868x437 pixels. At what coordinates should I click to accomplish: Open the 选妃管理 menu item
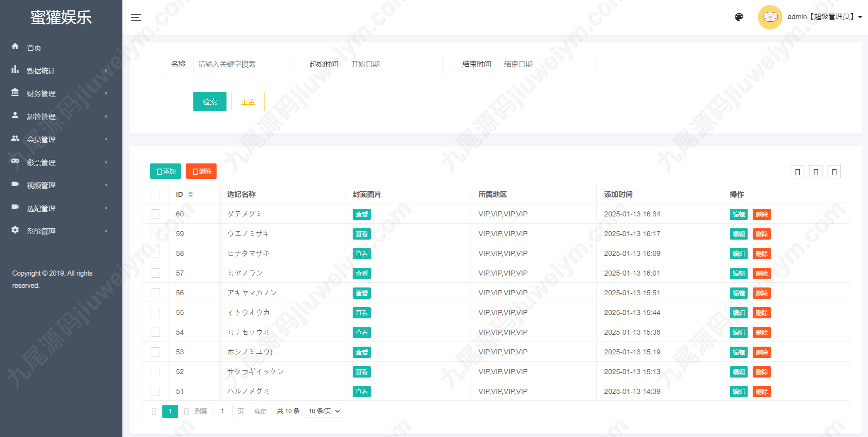coord(61,208)
